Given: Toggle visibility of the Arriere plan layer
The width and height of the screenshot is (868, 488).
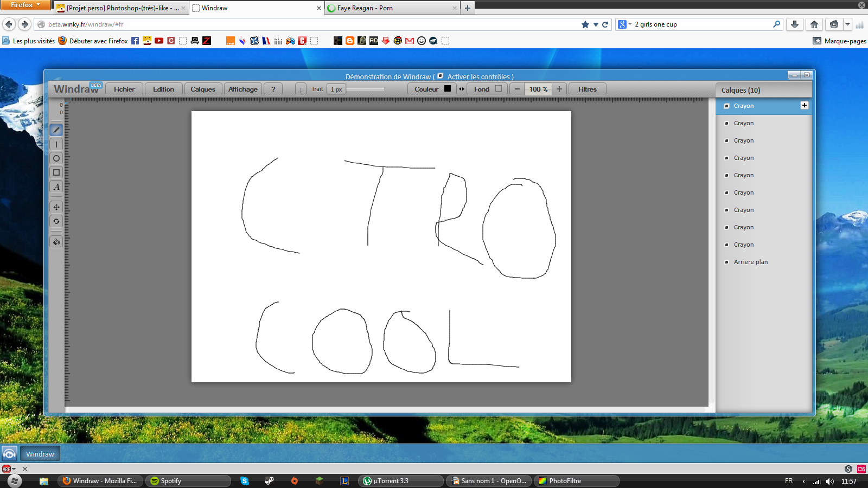Looking at the screenshot, I should coord(727,262).
